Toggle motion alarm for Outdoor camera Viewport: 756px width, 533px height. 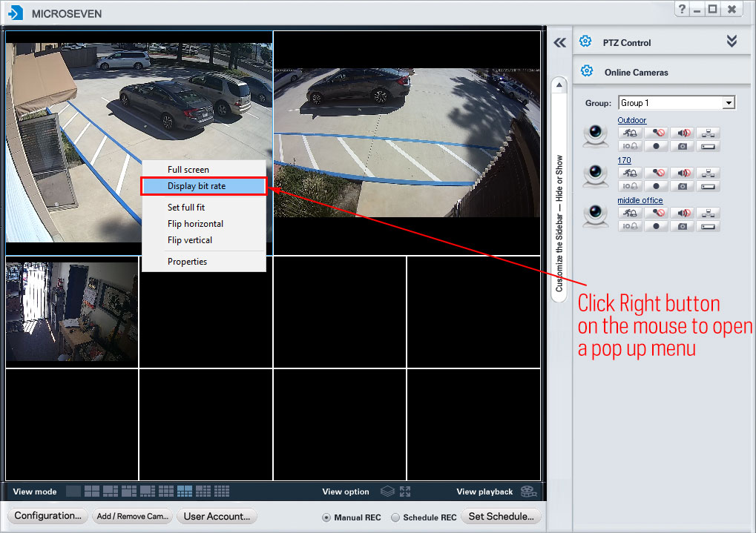(630, 133)
